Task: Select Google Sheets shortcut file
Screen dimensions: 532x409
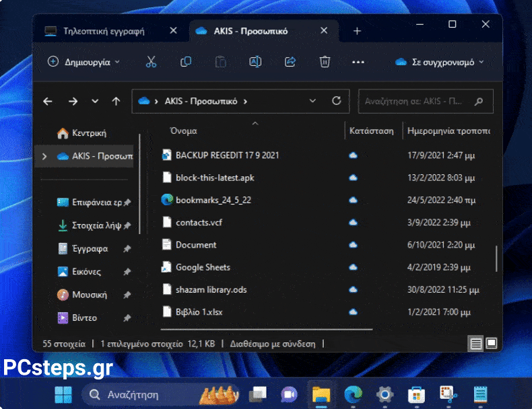Action: (x=203, y=267)
